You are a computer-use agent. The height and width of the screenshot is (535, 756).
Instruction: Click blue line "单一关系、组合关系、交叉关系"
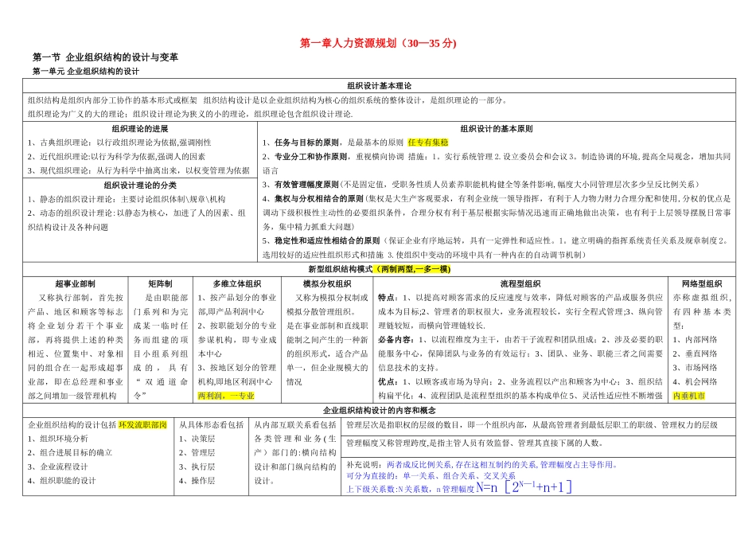coord(459,475)
